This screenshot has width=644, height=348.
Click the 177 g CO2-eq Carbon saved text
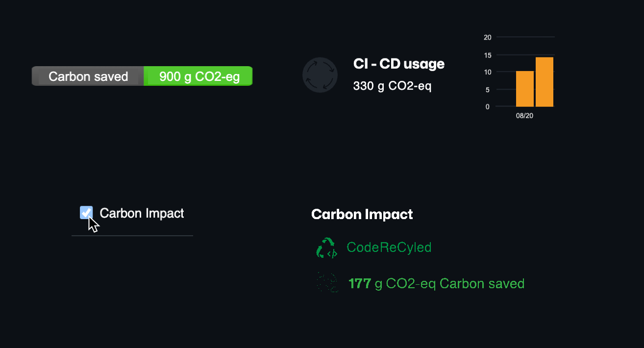[436, 283]
